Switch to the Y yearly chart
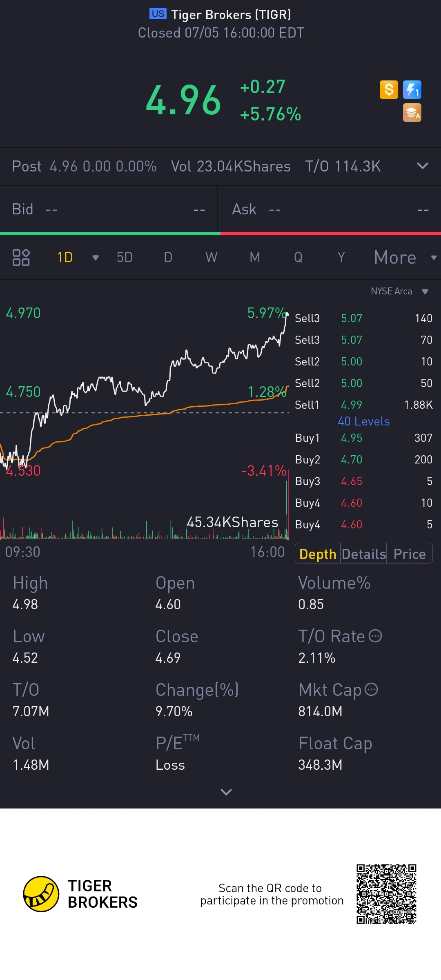The width and height of the screenshot is (441, 980). (x=341, y=257)
